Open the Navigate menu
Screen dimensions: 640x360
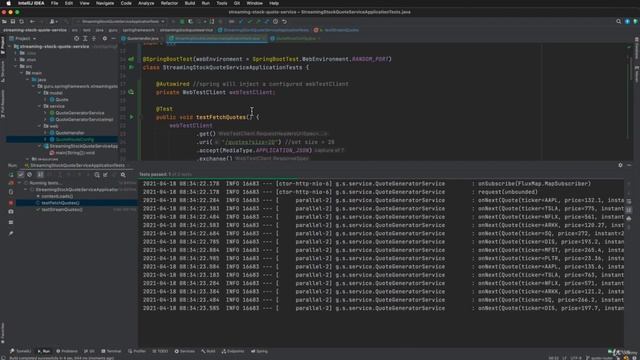pos(105,3)
